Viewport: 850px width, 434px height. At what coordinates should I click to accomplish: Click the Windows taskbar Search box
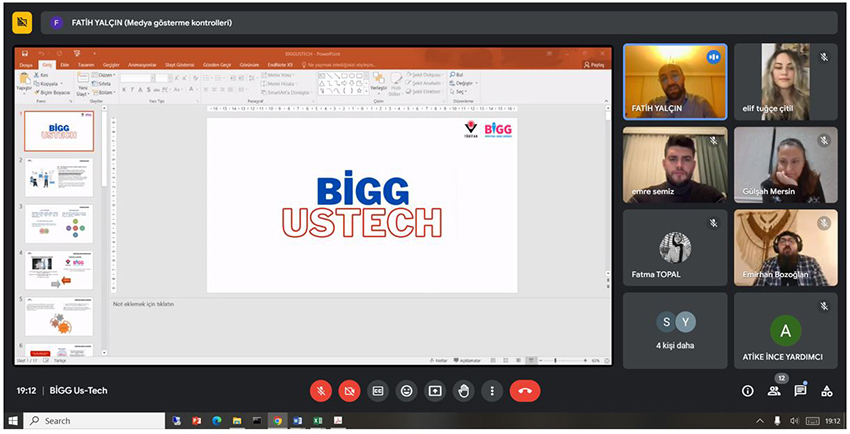(x=95, y=421)
